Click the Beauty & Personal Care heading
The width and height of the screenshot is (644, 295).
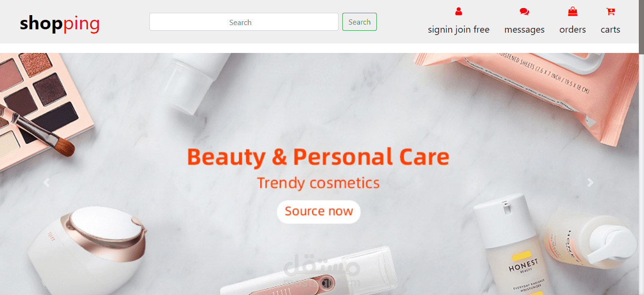(x=318, y=157)
